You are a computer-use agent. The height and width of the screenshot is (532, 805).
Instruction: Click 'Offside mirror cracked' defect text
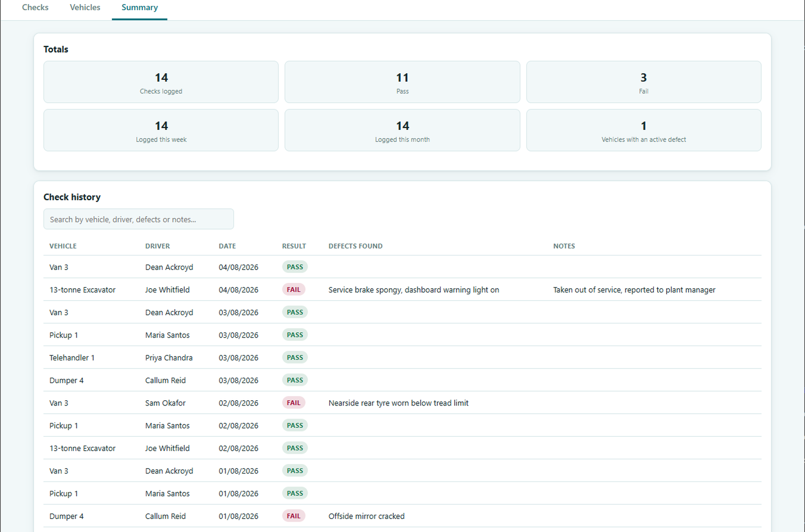366,516
